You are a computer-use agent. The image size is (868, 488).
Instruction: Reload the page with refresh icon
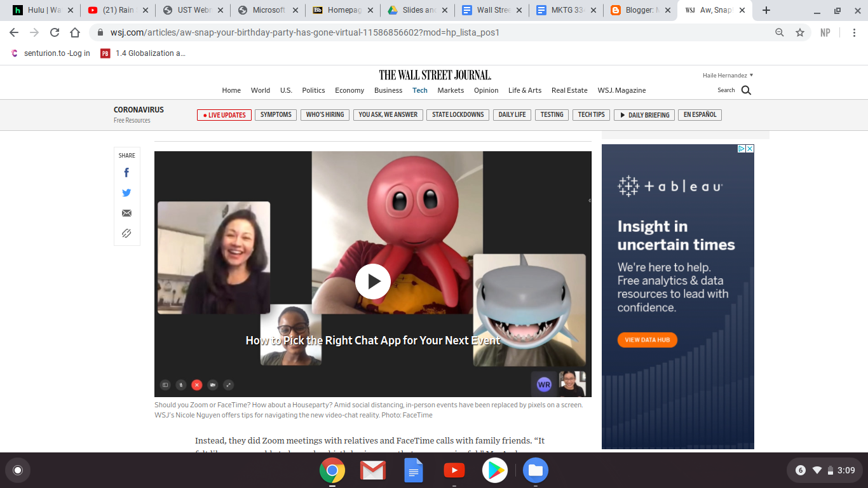coord(55,32)
